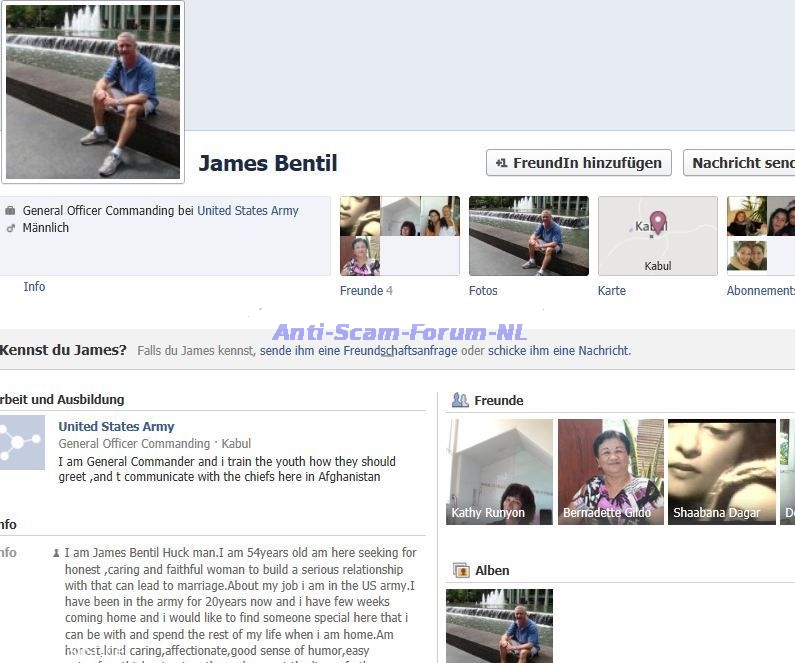Click the United States Army workplace icon
This screenshot has height=663, width=795.
[x=21, y=443]
